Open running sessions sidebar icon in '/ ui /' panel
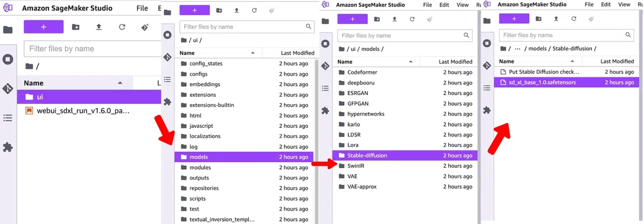 point(167,35)
